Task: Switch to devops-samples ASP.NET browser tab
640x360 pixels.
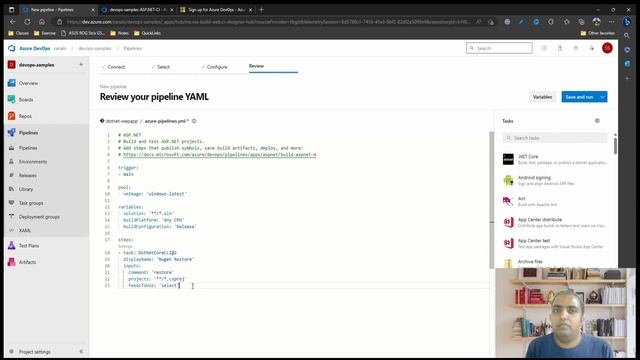Action: click(x=137, y=9)
